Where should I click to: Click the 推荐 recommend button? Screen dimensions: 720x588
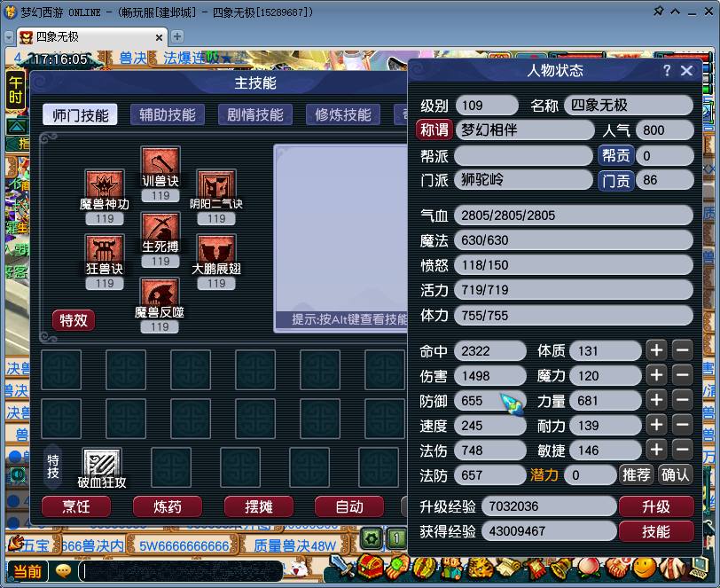coord(636,474)
